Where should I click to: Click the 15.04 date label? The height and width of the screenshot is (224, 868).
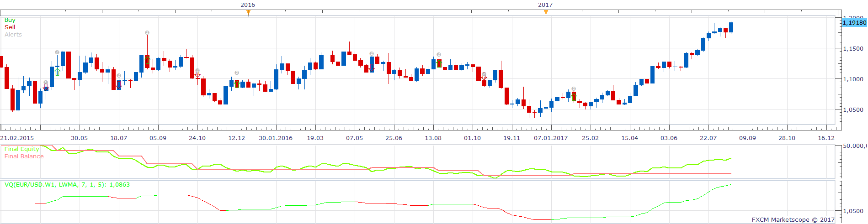pos(630,138)
